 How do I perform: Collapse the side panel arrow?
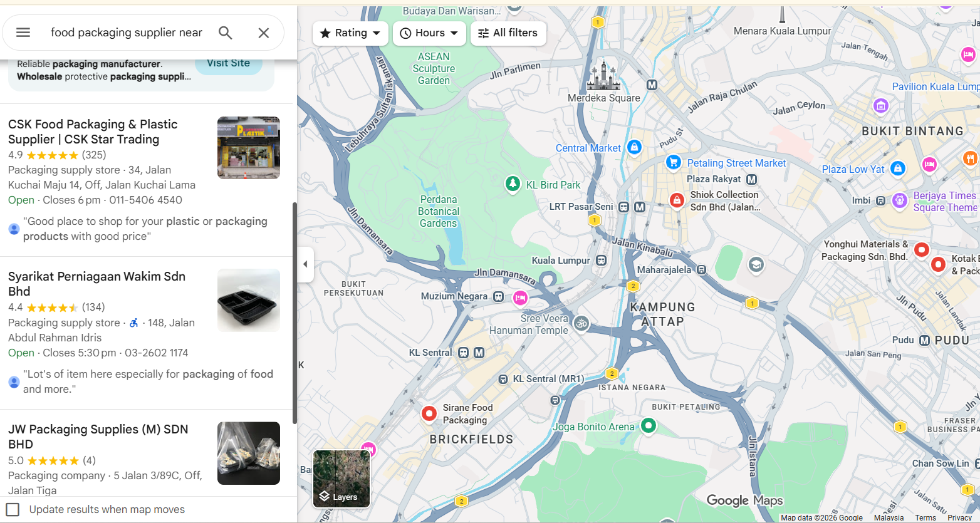305,264
